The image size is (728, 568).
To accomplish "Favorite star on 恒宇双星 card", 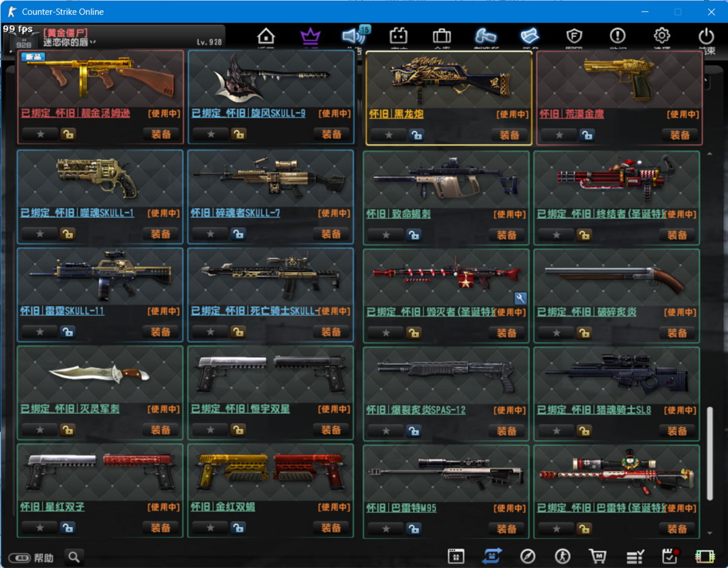I will point(210,430).
